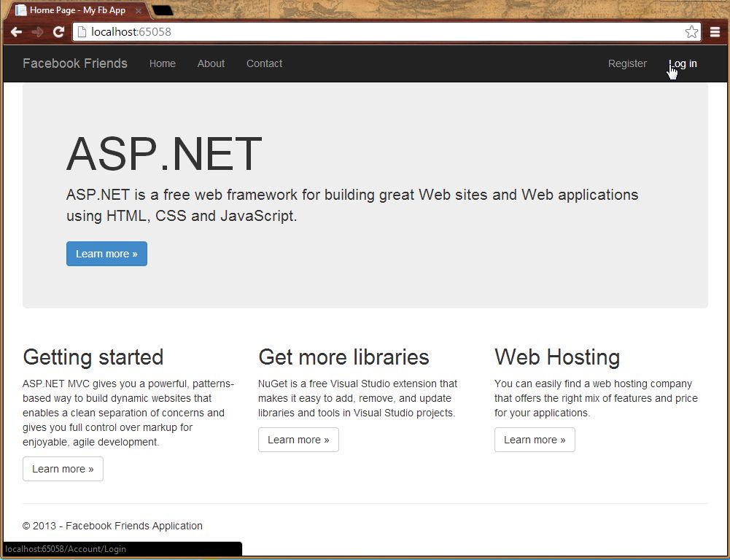Switch to the About navigation item
Viewport: 730px width, 560px height.
pos(211,63)
